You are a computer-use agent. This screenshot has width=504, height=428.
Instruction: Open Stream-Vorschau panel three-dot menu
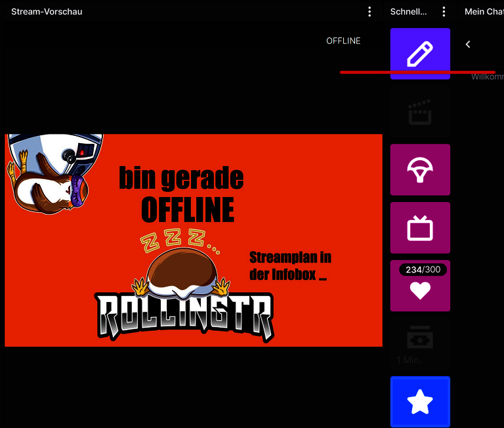point(369,12)
